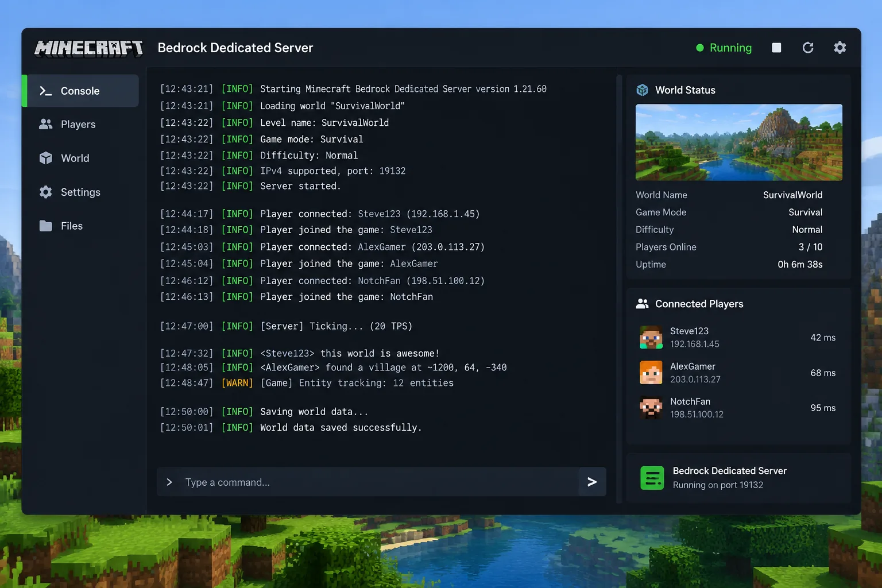Click the Connected Players people icon
Viewport: 882px width, 588px height.
point(643,304)
